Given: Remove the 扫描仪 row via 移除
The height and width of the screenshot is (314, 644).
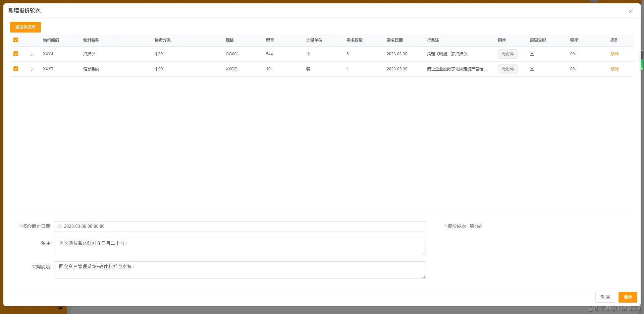Looking at the screenshot, I should (614, 54).
